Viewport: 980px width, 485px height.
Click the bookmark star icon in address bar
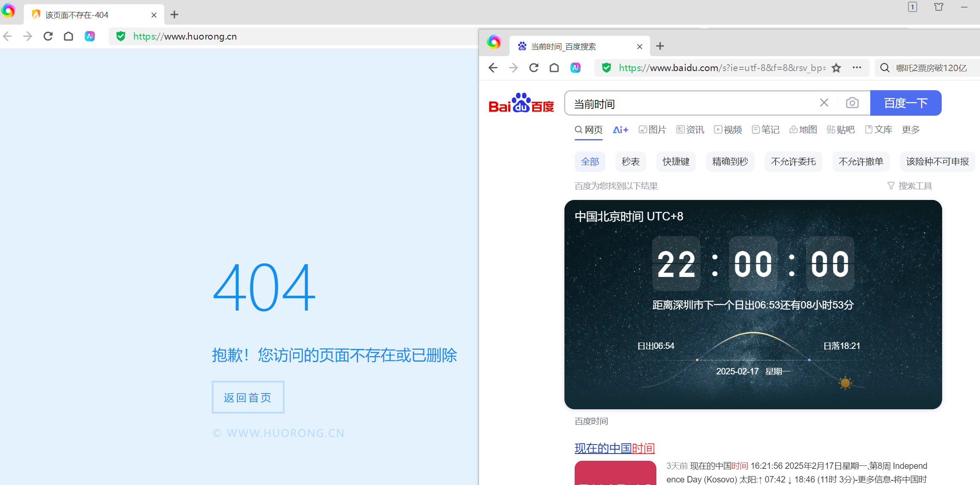pos(836,68)
